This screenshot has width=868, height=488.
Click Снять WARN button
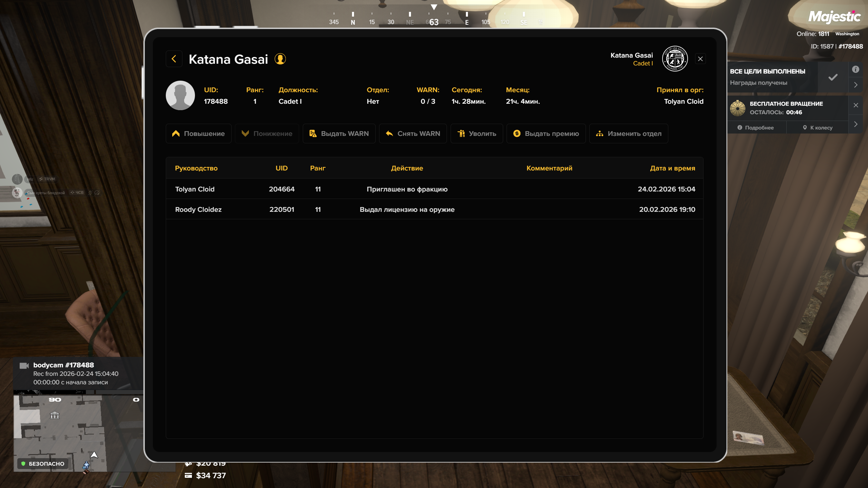pyautogui.click(x=413, y=134)
